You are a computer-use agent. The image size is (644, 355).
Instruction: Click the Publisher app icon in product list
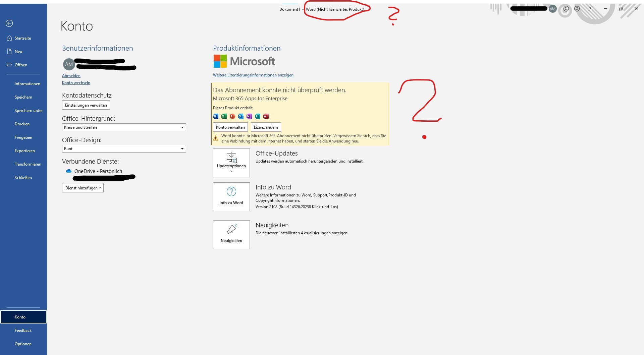pyautogui.click(x=258, y=116)
